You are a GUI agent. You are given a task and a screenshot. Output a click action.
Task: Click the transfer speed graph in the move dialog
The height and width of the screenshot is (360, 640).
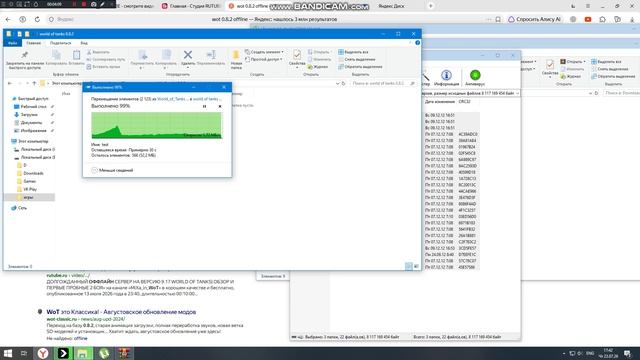click(x=157, y=125)
